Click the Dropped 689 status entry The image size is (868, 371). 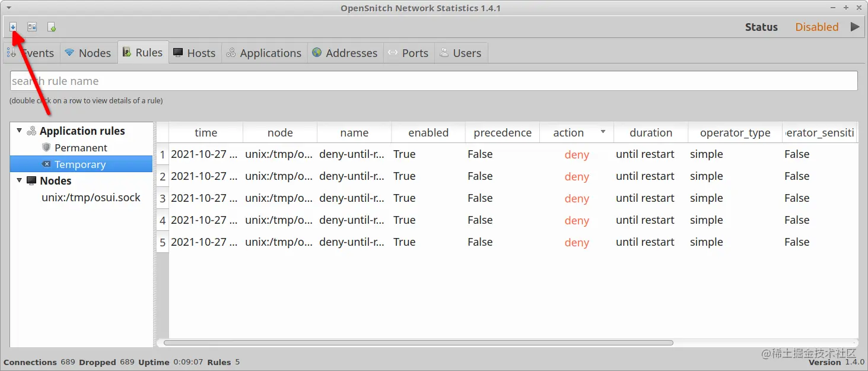point(107,362)
